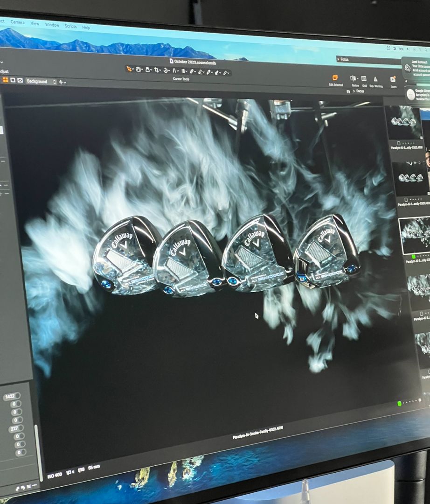Open the Before icon's dropdown arrow
Image resolution: width=430 pixels, height=504 pixels.
point(358,78)
